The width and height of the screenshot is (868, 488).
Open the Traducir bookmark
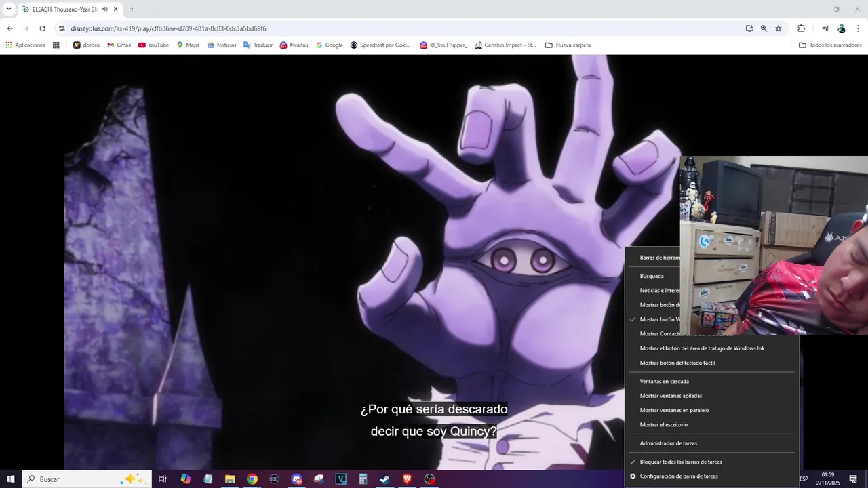[x=258, y=45]
